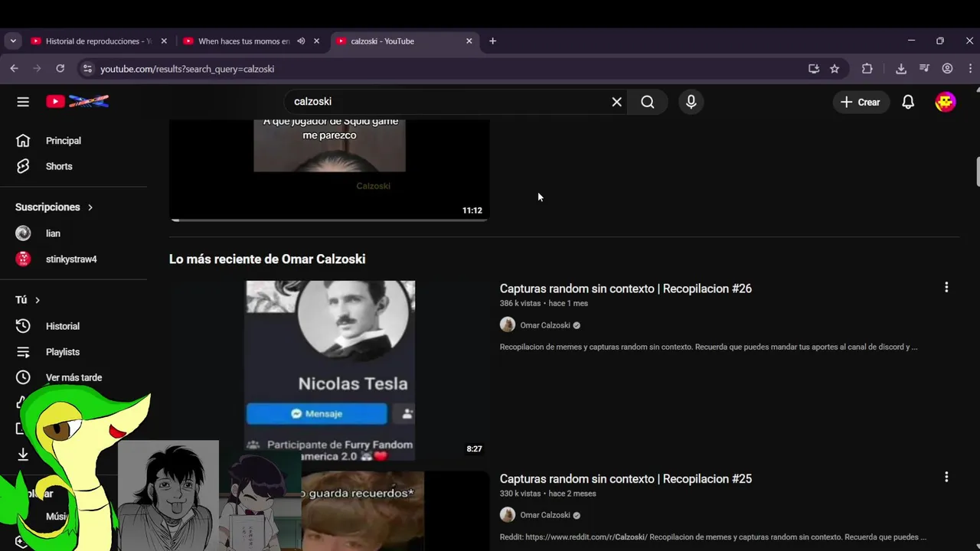Run the search with the magnifier button
Image resolution: width=980 pixels, height=551 pixels.
click(x=648, y=102)
